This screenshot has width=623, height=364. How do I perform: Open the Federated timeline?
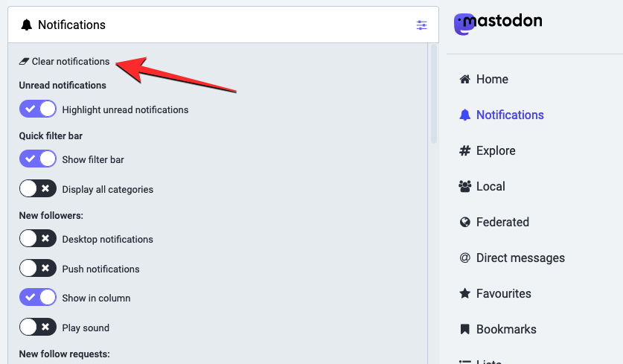pos(494,222)
